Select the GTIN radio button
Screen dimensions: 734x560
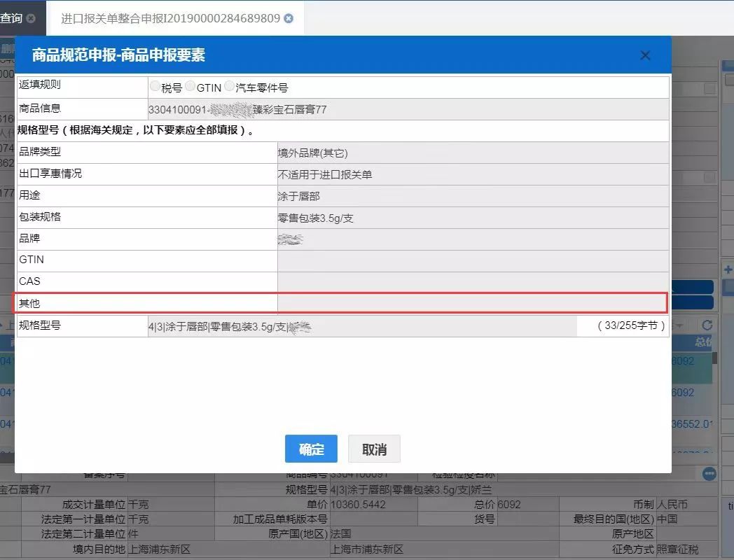point(190,86)
